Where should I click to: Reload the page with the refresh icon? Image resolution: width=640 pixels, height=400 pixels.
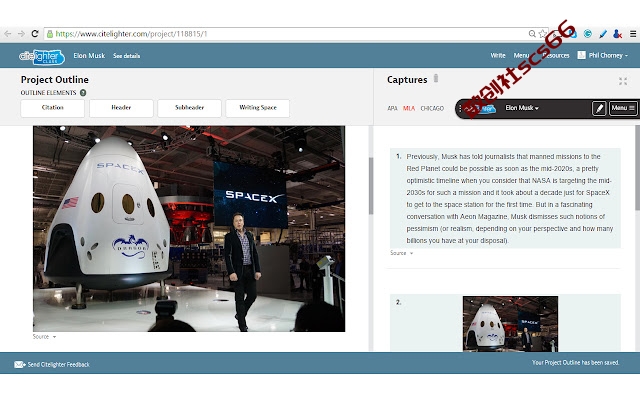(35, 34)
